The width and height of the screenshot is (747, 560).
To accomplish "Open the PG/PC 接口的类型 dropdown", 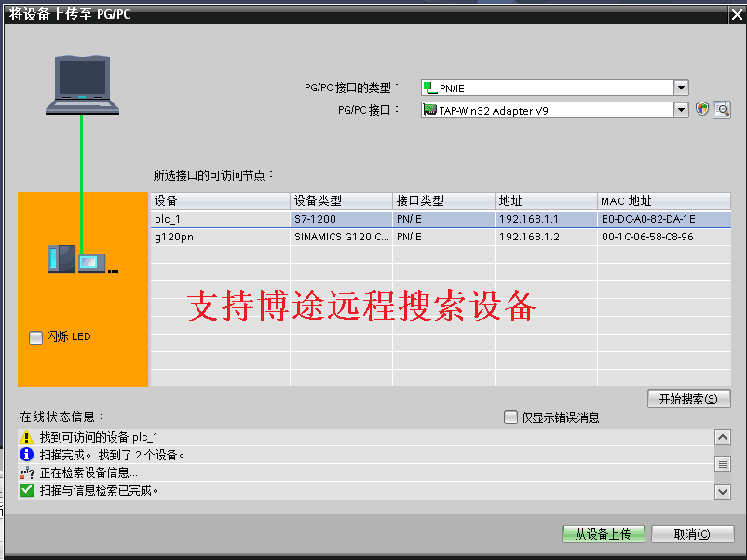I will [x=681, y=88].
